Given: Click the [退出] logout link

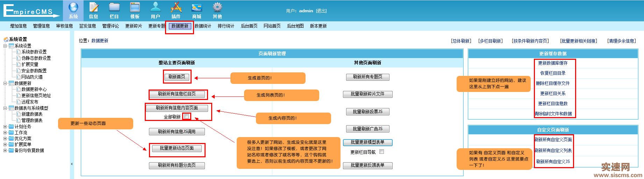Looking at the screenshot, I should click(x=321, y=11).
